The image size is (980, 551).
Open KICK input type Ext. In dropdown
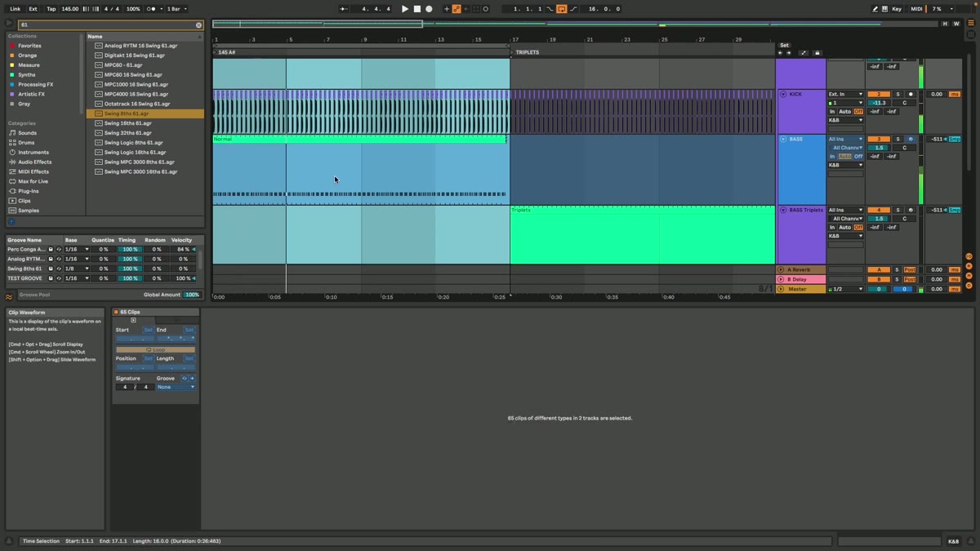tap(845, 94)
